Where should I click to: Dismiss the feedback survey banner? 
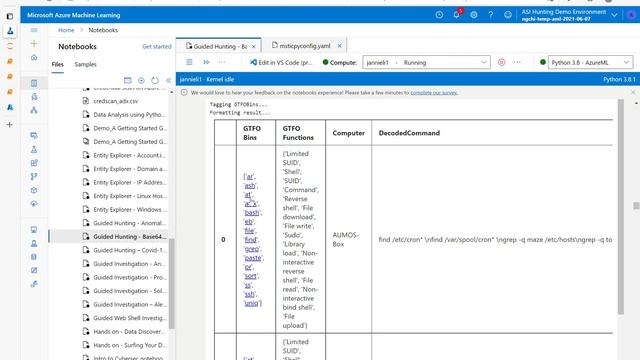633,92
